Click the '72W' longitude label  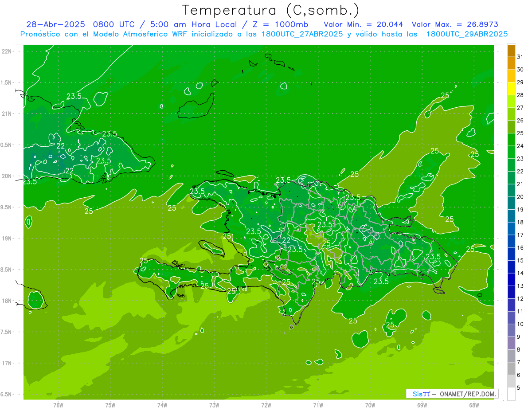pos(266,405)
